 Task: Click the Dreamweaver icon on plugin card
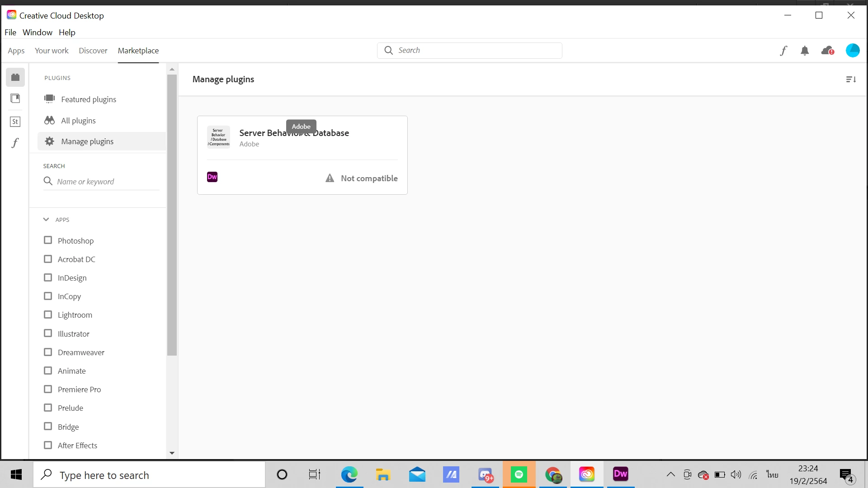click(212, 177)
